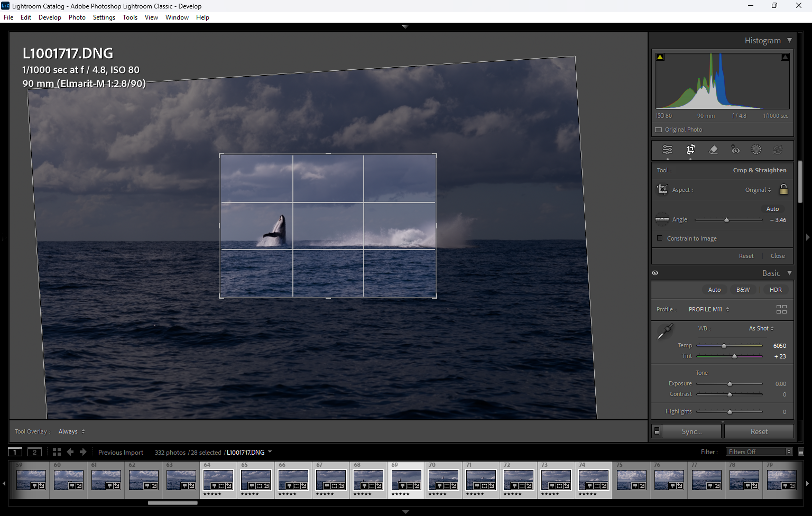Open the profile browser grid icon
This screenshot has height=516, width=812.
coord(781,309)
